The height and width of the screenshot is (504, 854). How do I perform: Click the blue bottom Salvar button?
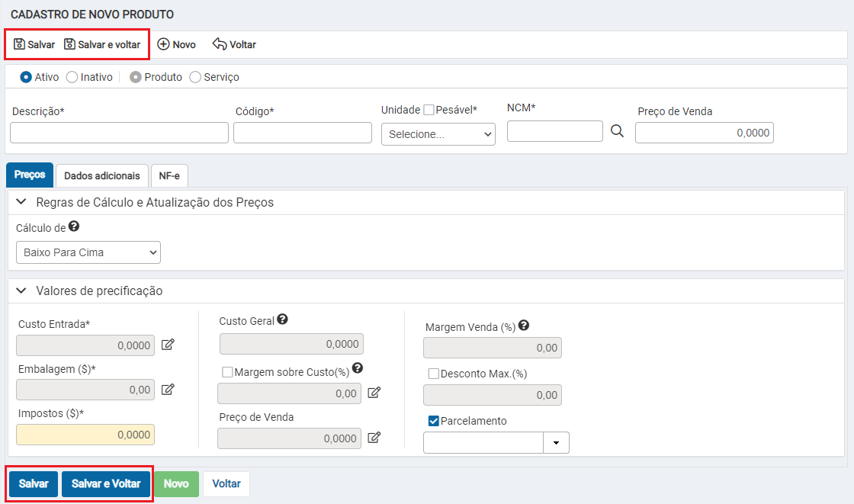[34, 484]
